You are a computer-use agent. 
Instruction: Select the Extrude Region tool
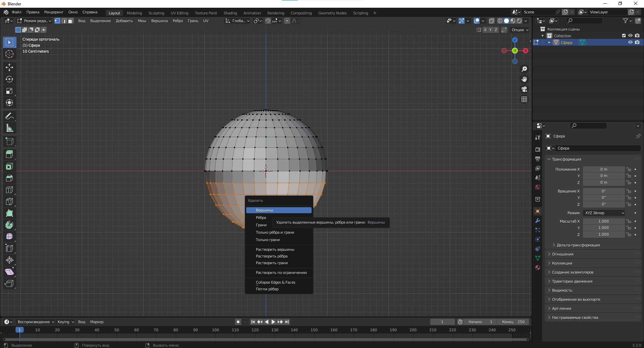pos(9,155)
